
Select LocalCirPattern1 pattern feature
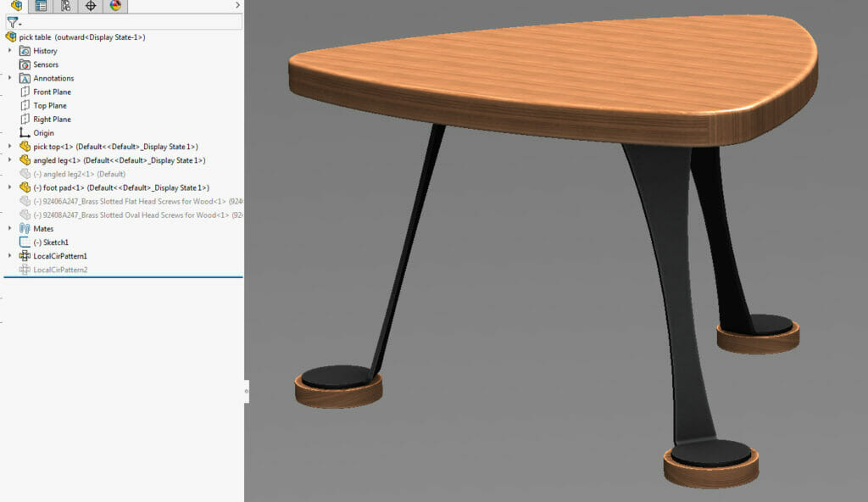point(59,256)
